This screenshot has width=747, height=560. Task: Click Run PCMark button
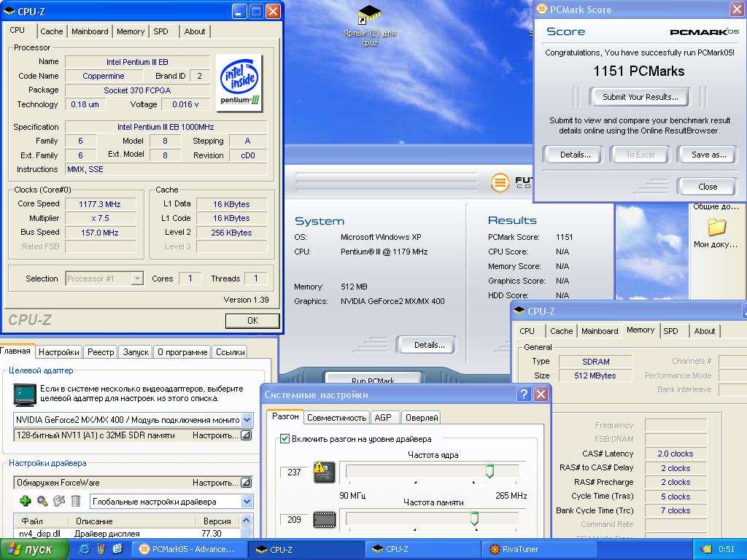pos(373,378)
